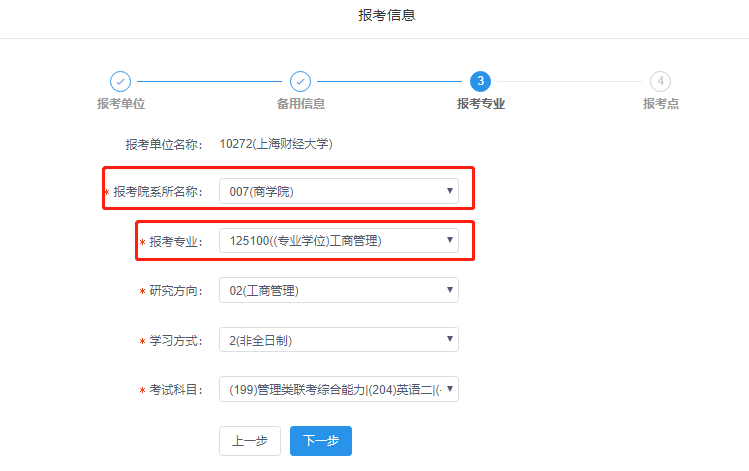
Task: Select the 报考专业 step label
Action: point(480,103)
